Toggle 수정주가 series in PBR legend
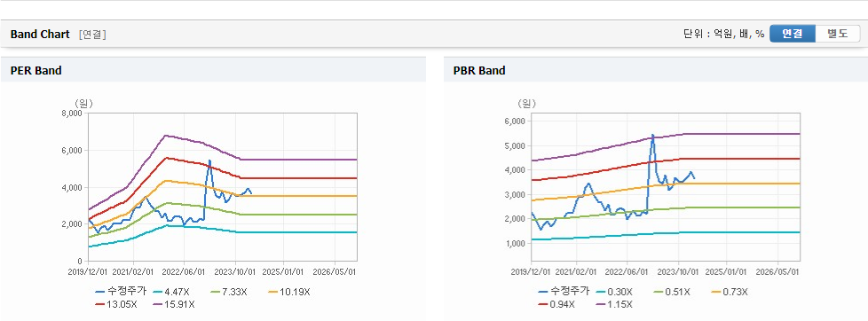The height and width of the screenshot is (321, 868). click(564, 292)
